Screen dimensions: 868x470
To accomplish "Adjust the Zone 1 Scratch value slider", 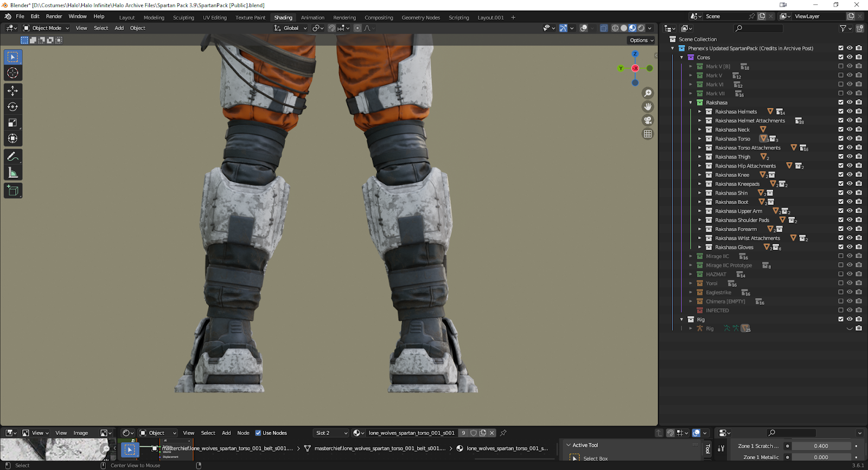I will [821, 446].
